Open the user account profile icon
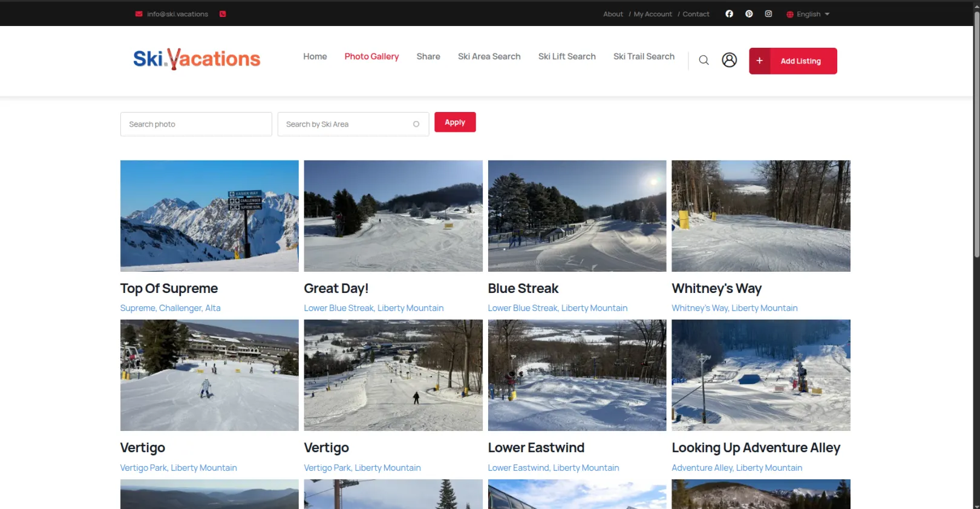980x509 pixels. pyautogui.click(x=730, y=60)
